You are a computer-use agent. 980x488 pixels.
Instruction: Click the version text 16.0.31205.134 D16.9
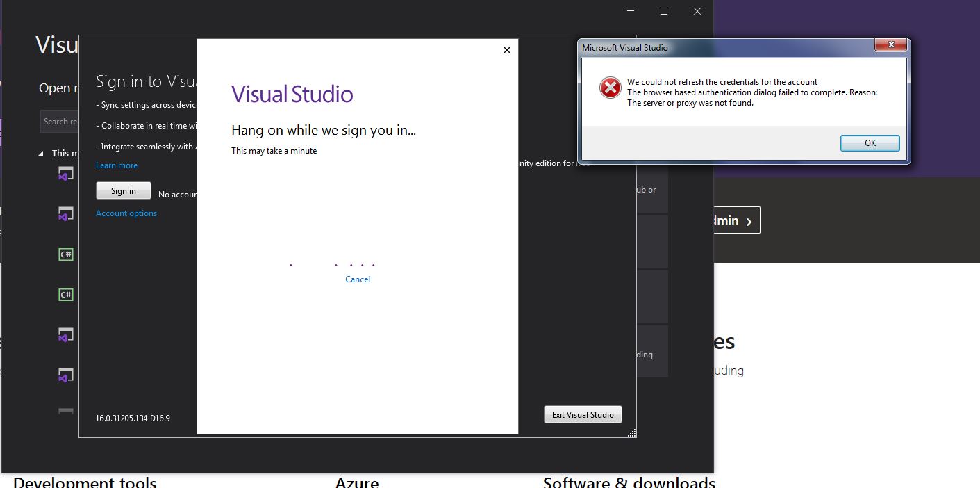tap(133, 418)
